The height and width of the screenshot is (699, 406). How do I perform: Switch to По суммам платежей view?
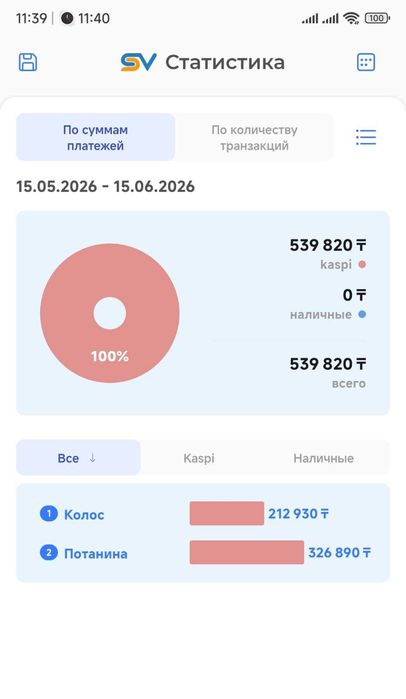[x=95, y=137]
